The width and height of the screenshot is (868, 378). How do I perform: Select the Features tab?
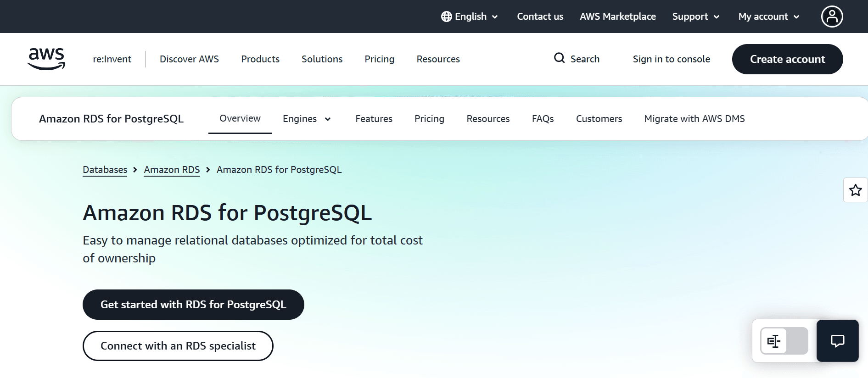coord(374,119)
